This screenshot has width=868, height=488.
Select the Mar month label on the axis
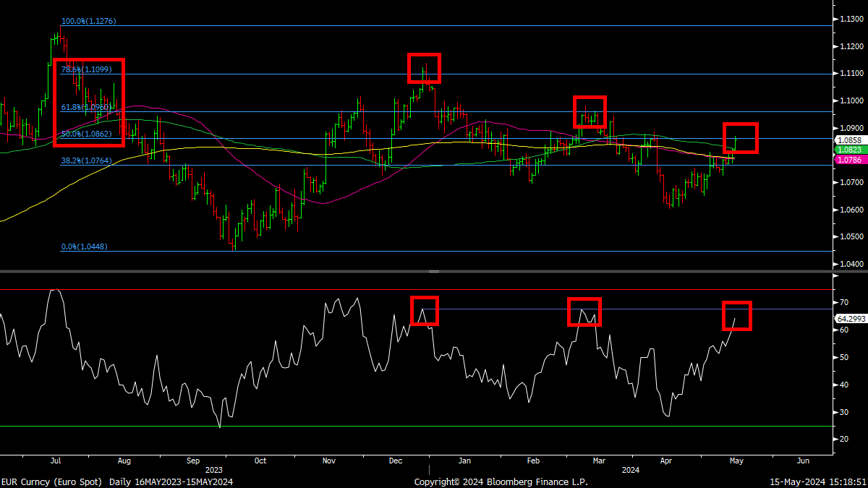(598, 461)
